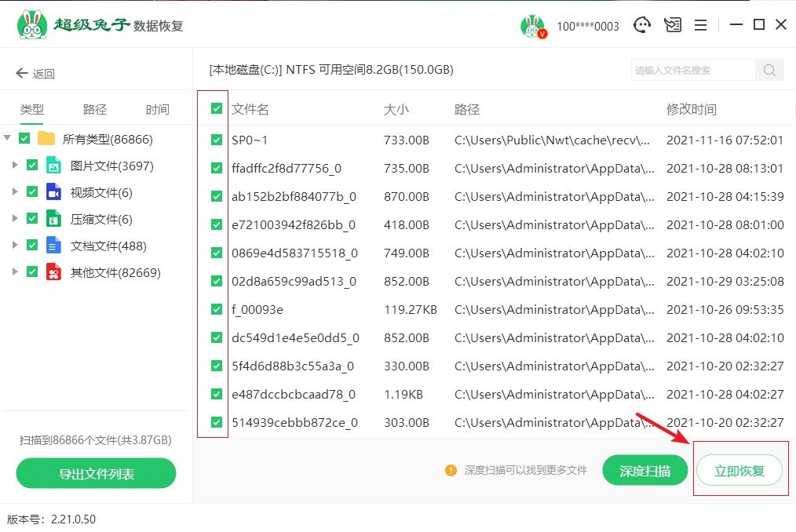Click the user avatar next to 100****0003
This screenshot has height=532, width=796.
[534, 24]
